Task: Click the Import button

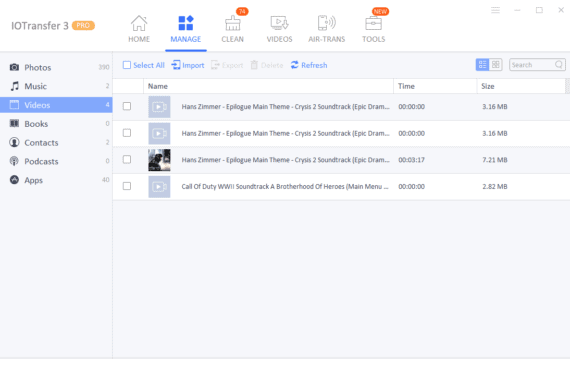Action: (188, 65)
